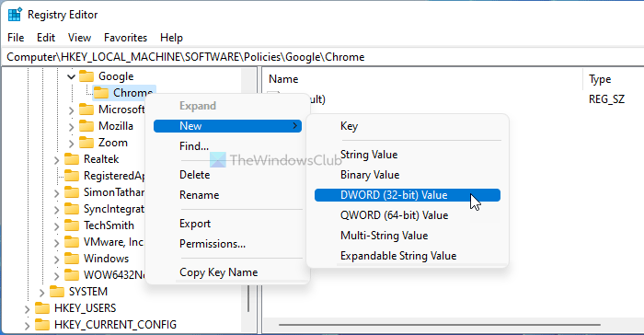644x335 pixels.
Task: Expand the SYSTEM key
Action: 41,293
